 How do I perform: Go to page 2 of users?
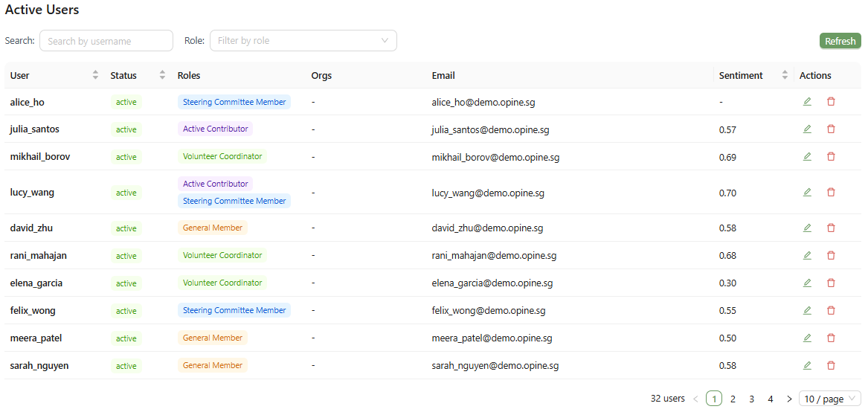(x=733, y=399)
